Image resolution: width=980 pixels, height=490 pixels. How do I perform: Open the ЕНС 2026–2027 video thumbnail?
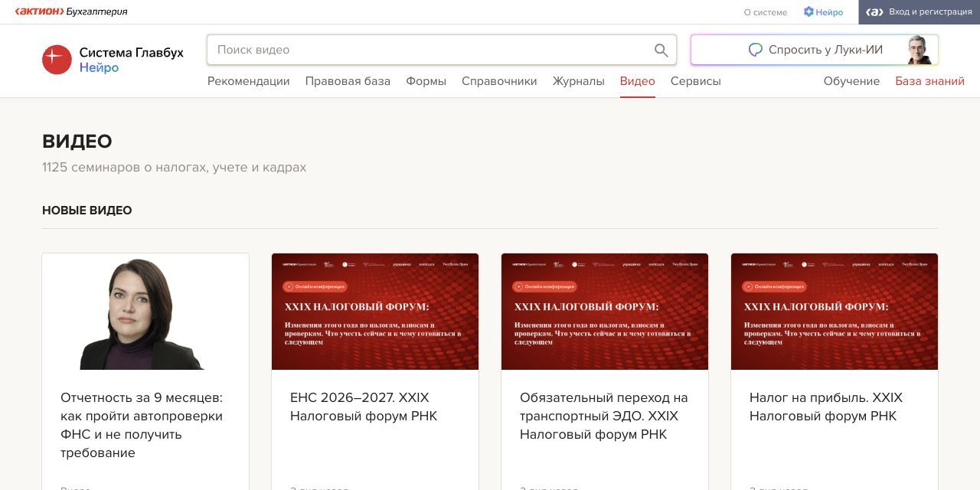375,312
